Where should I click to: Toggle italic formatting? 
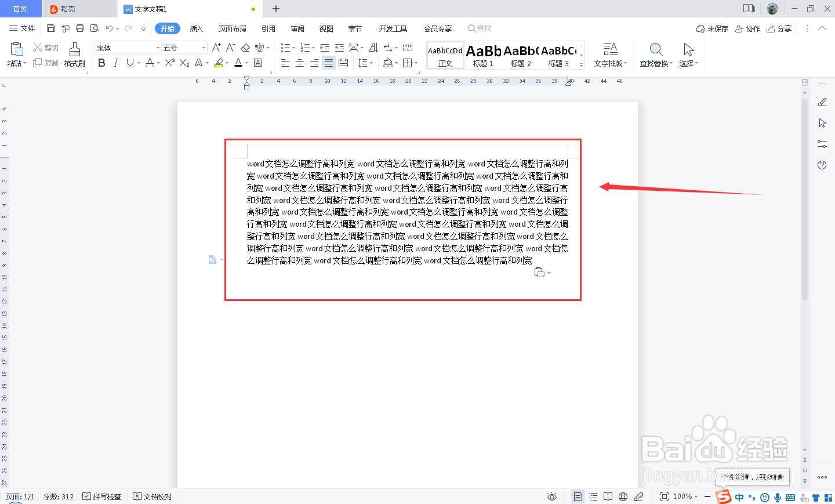[115, 63]
